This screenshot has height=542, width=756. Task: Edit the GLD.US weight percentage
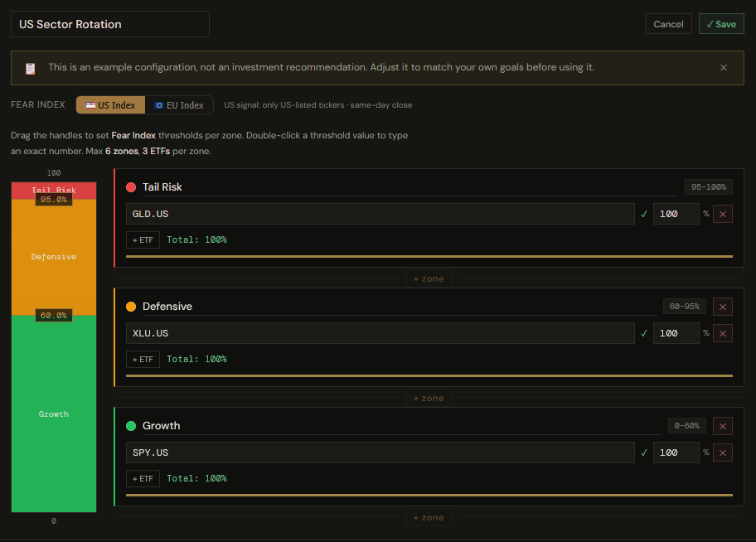pos(676,214)
